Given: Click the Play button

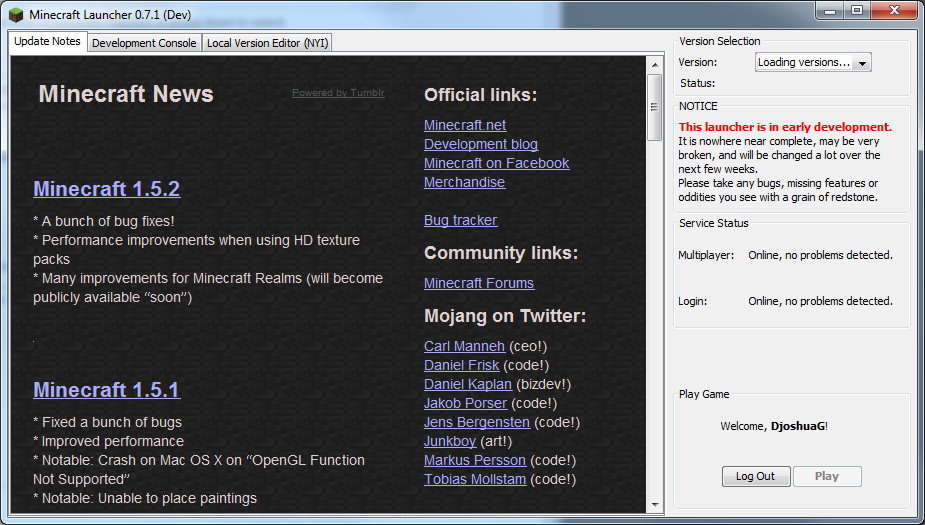Looking at the screenshot, I should pos(827,476).
